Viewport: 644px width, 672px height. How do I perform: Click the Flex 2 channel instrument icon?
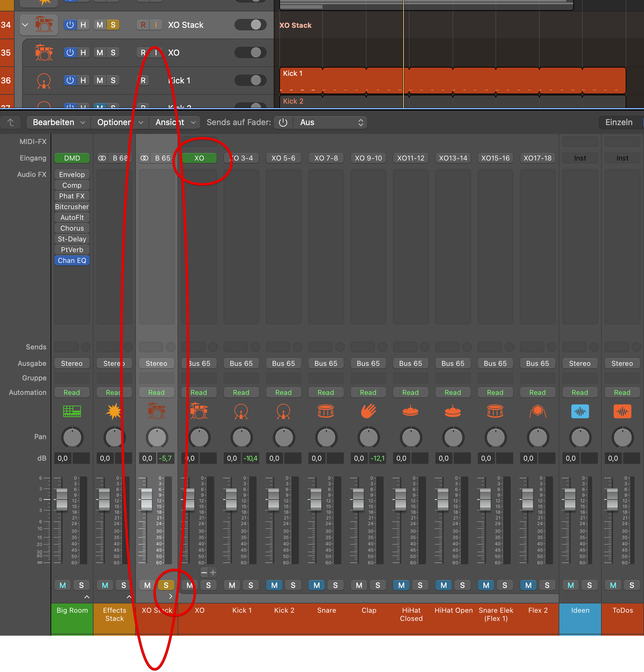point(538,411)
